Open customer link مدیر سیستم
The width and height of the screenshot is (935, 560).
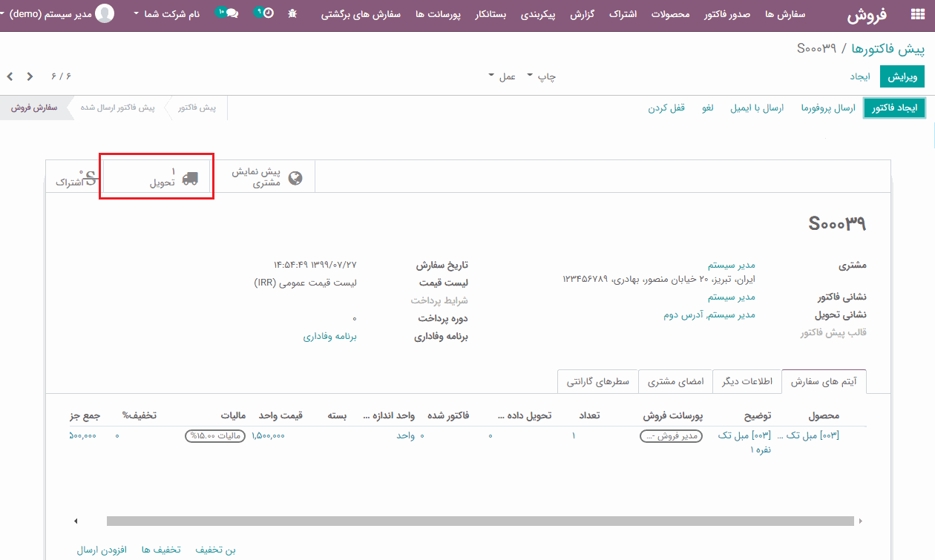[731, 265]
